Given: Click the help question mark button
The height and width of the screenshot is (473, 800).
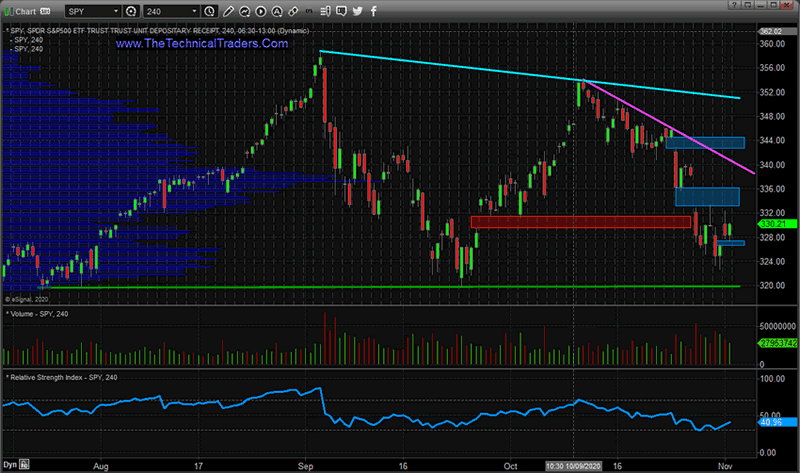Looking at the screenshot, I should click(x=734, y=5).
